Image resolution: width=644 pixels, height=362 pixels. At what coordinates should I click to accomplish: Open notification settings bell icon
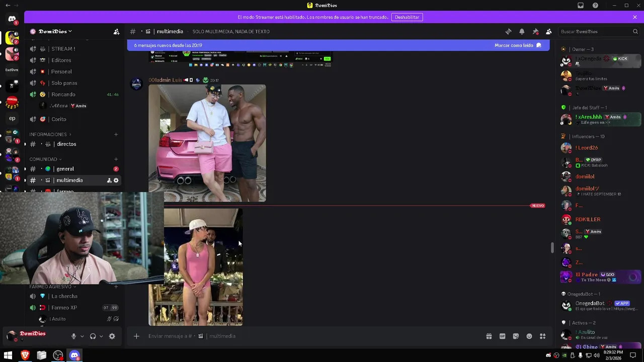(x=522, y=31)
